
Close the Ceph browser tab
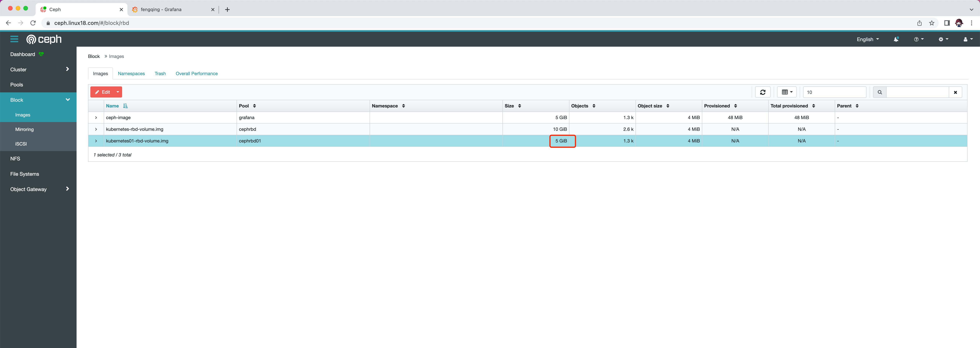click(121, 10)
